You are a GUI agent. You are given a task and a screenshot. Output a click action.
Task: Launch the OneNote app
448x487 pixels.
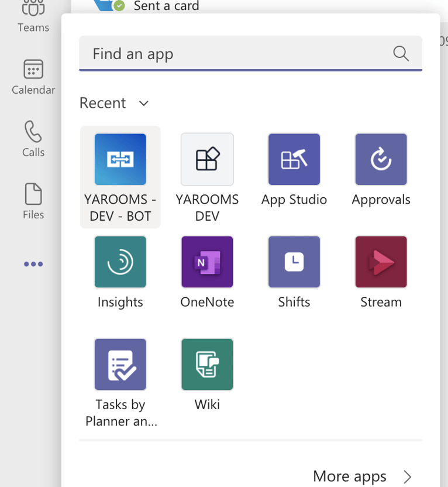[x=207, y=262]
